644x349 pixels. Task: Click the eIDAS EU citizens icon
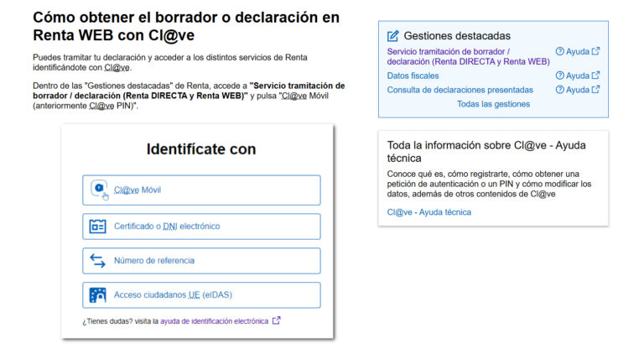click(98, 294)
